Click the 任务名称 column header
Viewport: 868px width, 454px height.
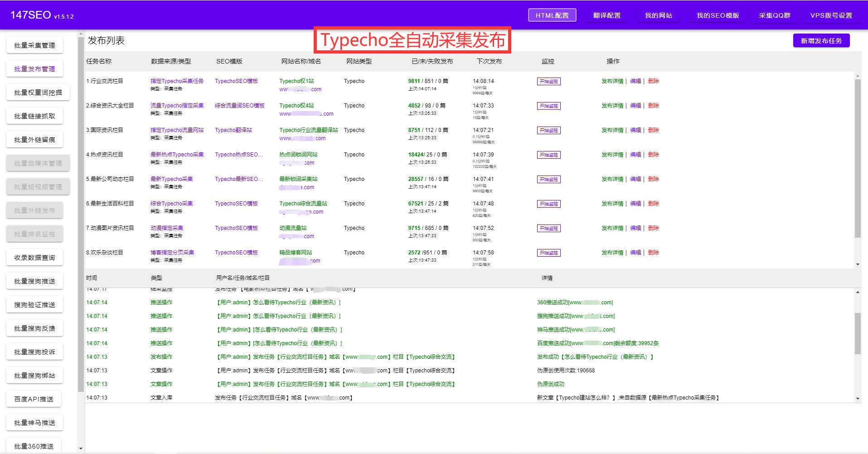99,61
